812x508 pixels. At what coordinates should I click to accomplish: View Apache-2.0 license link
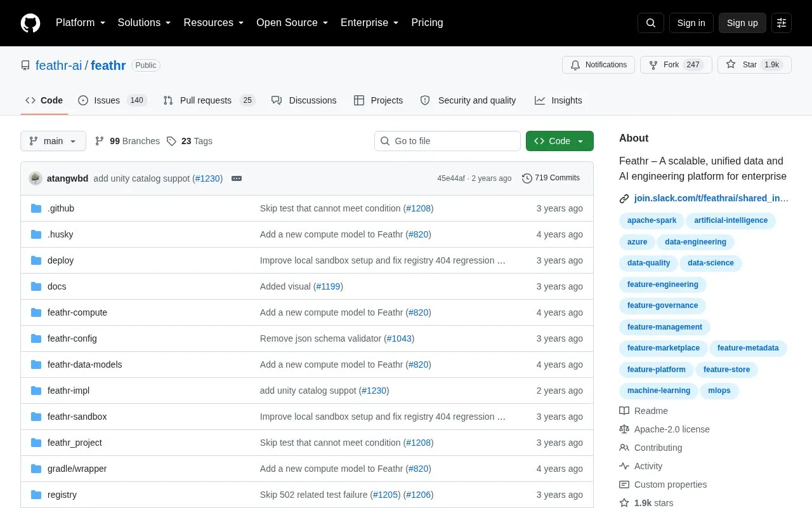coord(664,429)
